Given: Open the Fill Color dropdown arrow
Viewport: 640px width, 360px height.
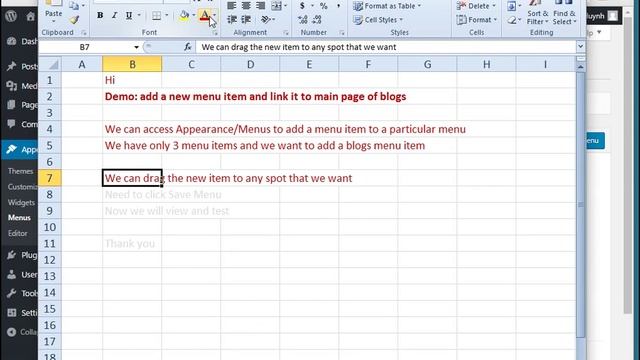Looking at the screenshot, I should click(x=193, y=16).
